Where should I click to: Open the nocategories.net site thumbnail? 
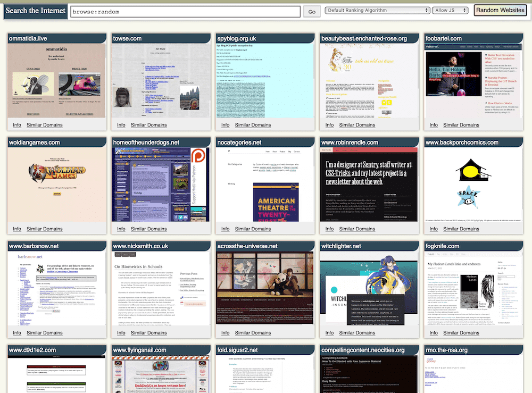[265, 185]
